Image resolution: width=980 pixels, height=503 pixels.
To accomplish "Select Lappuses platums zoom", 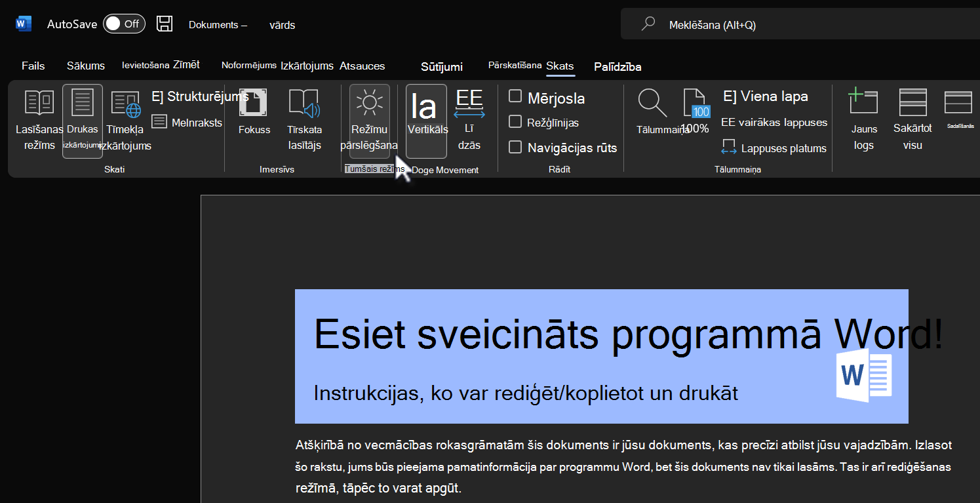I will (774, 148).
